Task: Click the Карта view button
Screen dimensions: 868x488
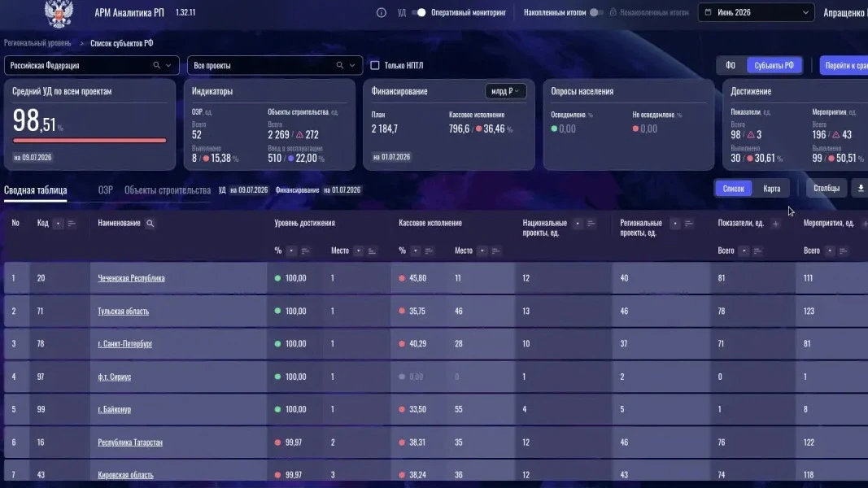Action: click(771, 189)
